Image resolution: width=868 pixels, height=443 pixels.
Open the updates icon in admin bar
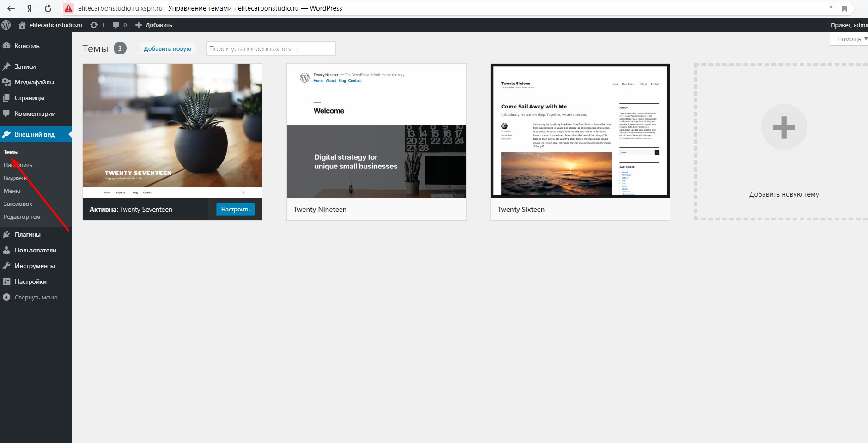(94, 25)
